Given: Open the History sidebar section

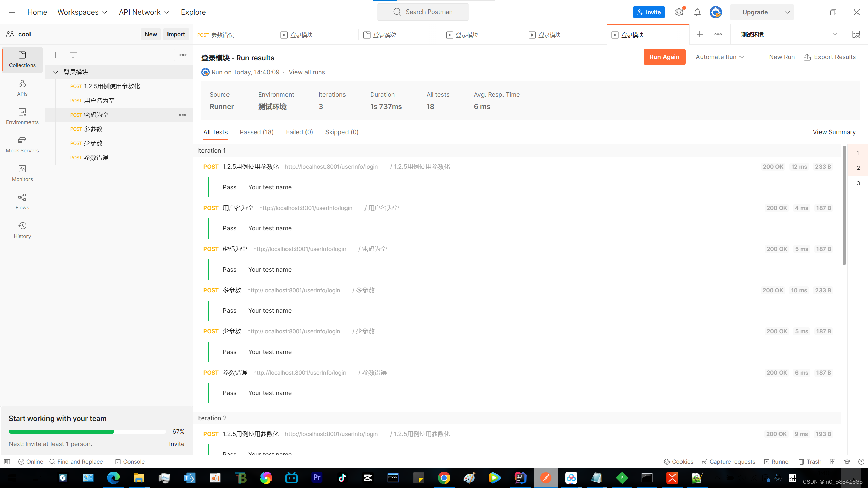Looking at the screenshot, I should click(22, 230).
